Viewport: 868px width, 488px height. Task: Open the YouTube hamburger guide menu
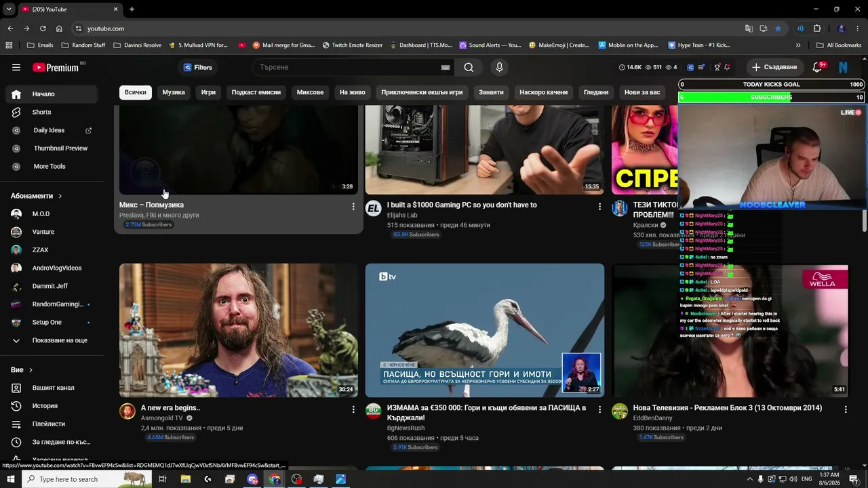16,67
